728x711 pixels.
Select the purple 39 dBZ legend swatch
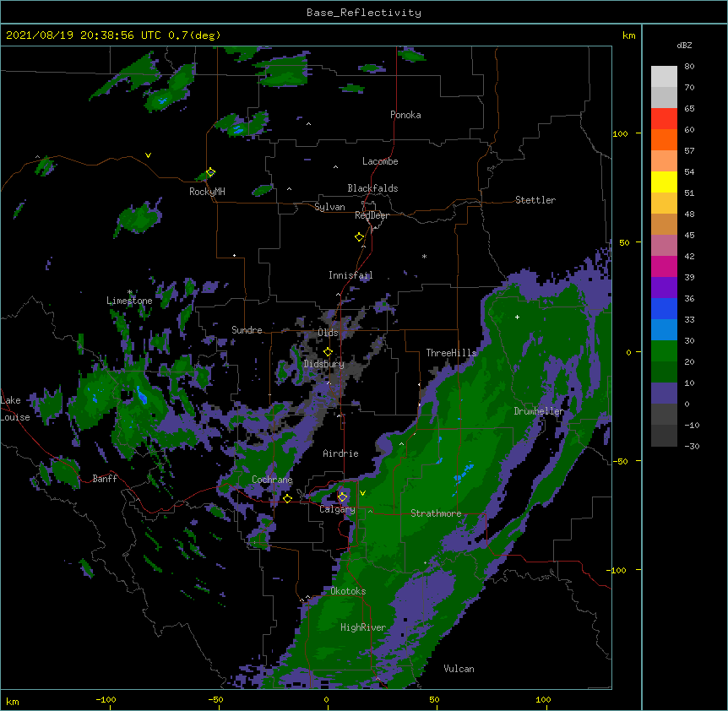pos(664,287)
